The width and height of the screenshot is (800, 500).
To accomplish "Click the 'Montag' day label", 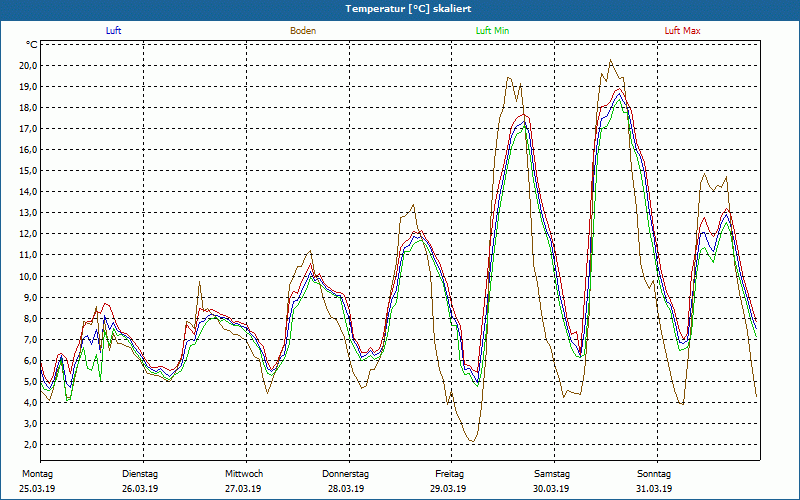I will click(37, 474).
